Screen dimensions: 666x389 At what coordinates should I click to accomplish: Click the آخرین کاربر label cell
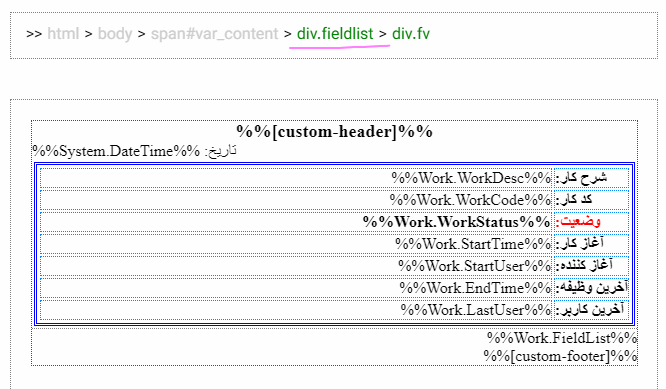click(592, 310)
